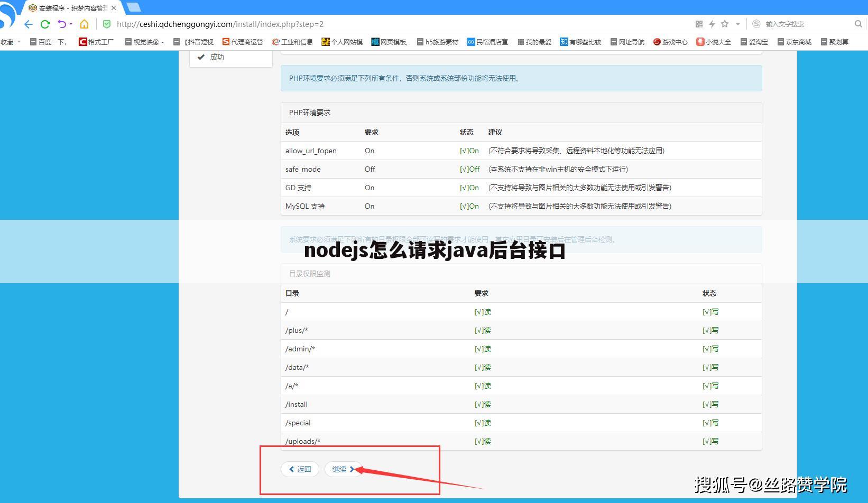Click the purple undo-close-tab icon

coord(61,24)
